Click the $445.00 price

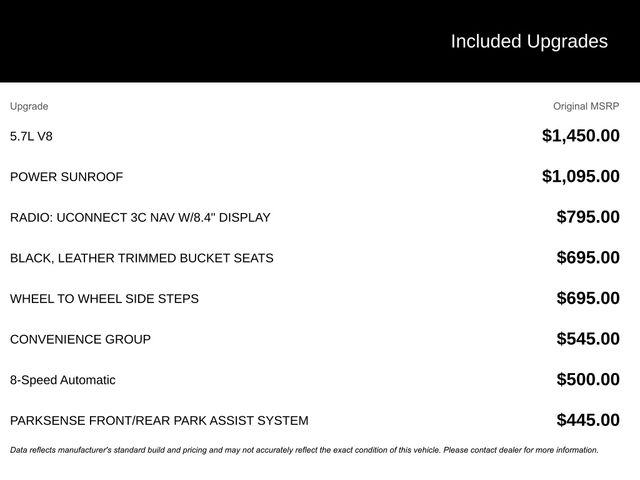tap(587, 421)
